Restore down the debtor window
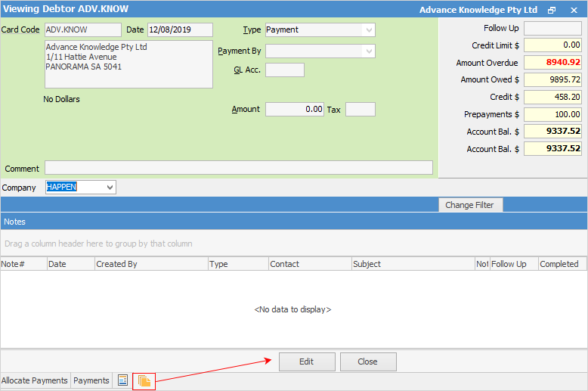The height and width of the screenshot is (391, 588). (552, 10)
